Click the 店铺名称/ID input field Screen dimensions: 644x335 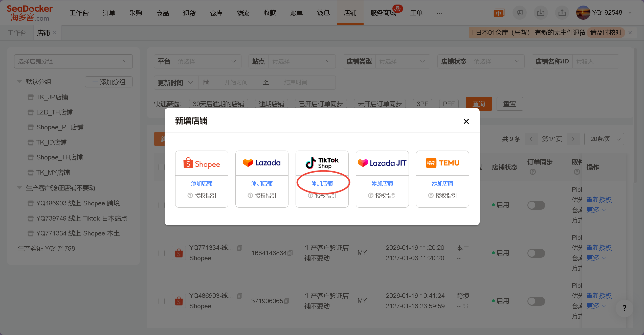click(x=596, y=61)
